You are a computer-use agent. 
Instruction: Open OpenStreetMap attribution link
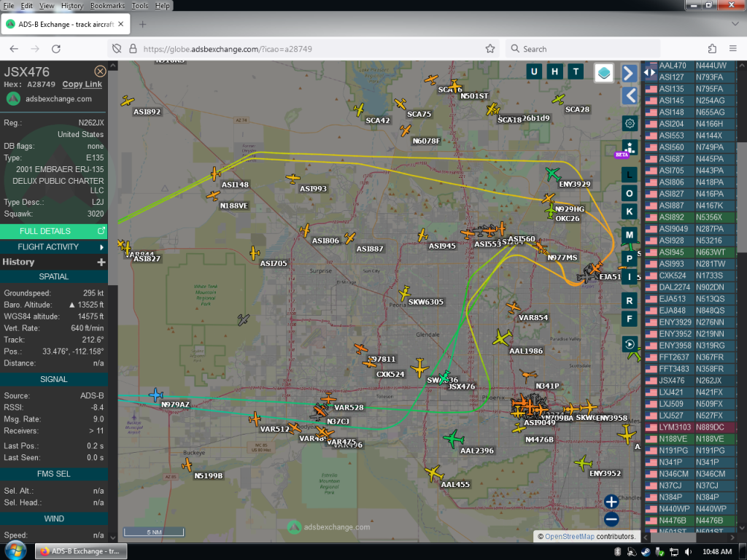pyautogui.click(x=570, y=536)
